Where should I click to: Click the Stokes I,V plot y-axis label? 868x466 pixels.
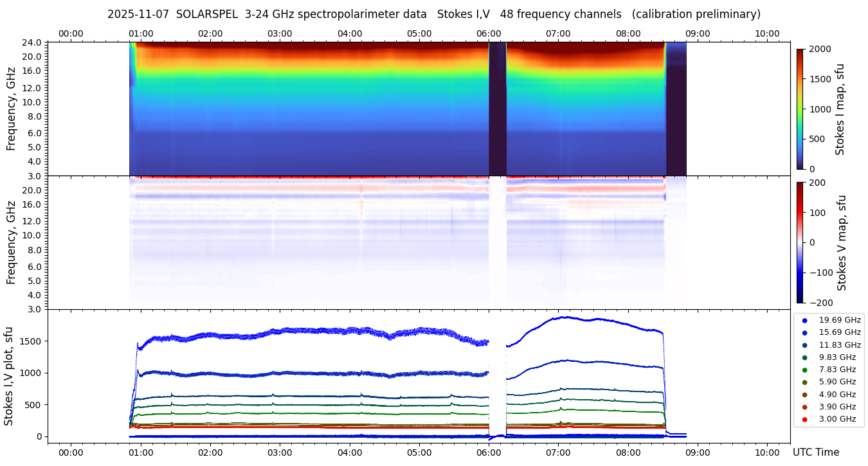click(9, 375)
